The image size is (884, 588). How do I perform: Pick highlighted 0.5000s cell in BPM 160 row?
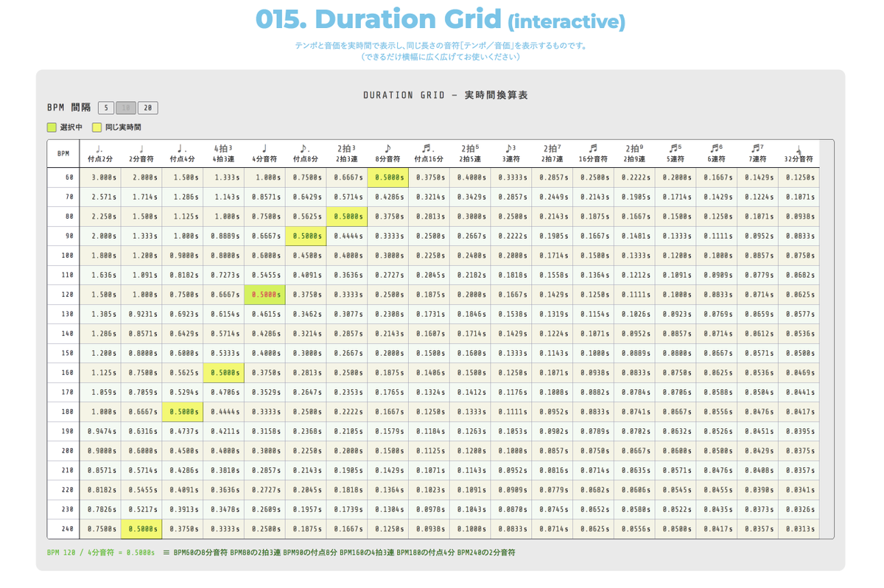click(x=223, y=373)
